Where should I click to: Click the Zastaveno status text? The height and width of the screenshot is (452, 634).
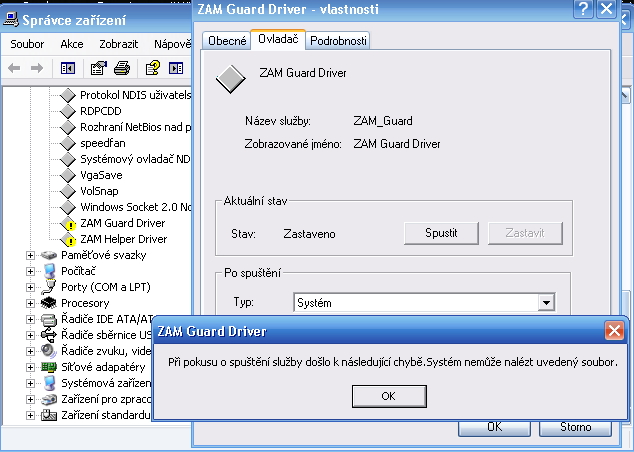click(x=309, y=234)
